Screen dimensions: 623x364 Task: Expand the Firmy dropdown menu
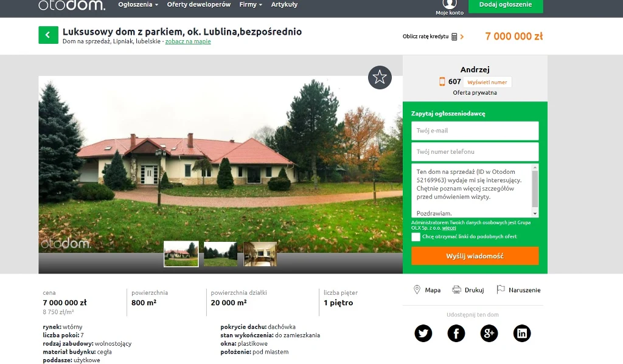tap(251, 5)
